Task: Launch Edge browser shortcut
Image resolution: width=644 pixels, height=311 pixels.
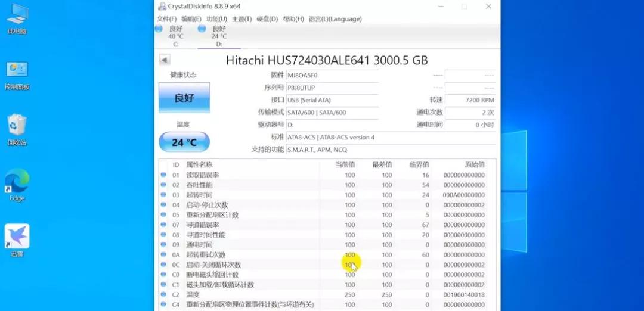Action: [x=17, y=185]
